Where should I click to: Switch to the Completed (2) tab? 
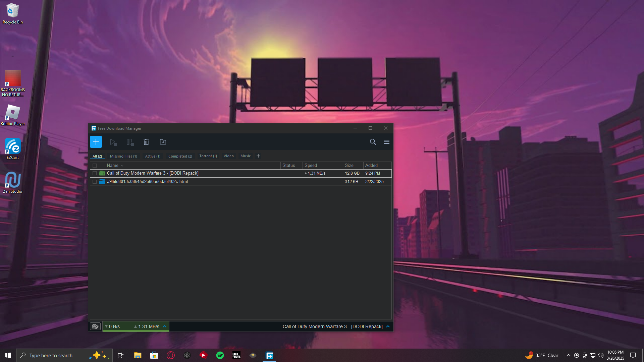(x=180, y=156)
